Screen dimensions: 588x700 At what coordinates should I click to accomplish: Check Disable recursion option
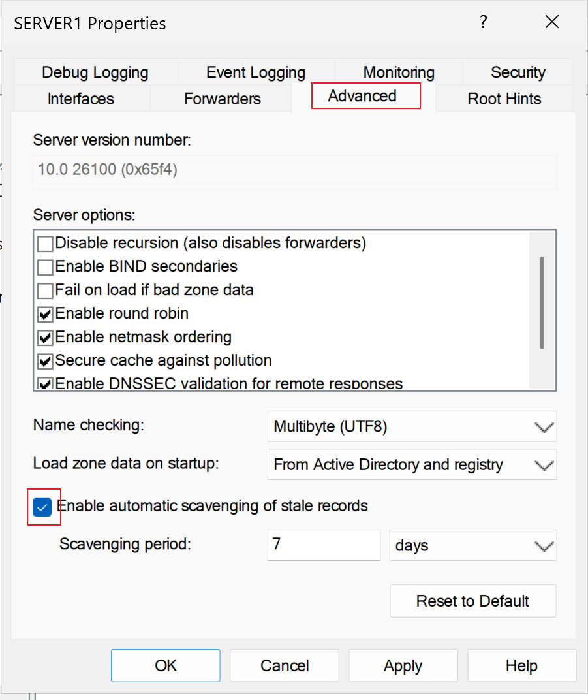(45, 244)
